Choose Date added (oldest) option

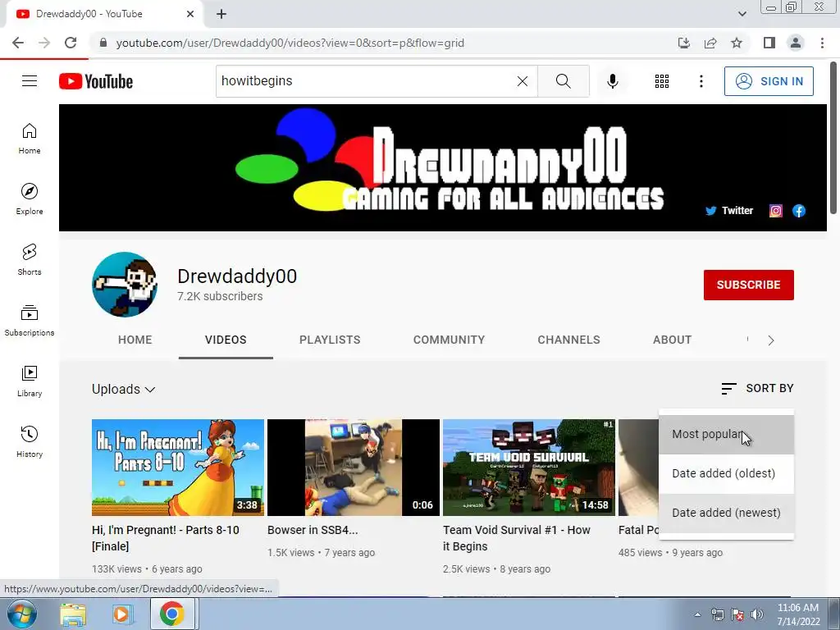[726, 473]
